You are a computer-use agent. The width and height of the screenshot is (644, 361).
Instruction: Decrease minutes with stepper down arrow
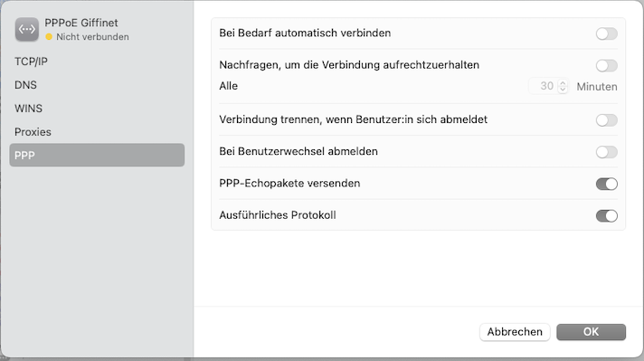point(563,90)
